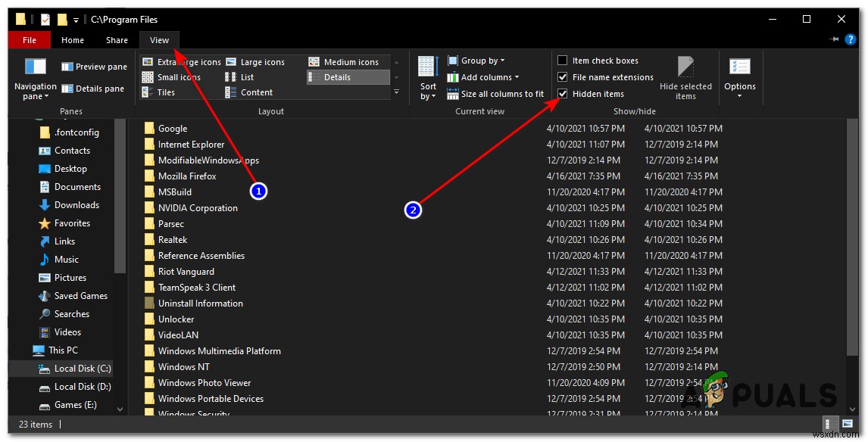Open Music in the navigation pane

pos(58,260)
